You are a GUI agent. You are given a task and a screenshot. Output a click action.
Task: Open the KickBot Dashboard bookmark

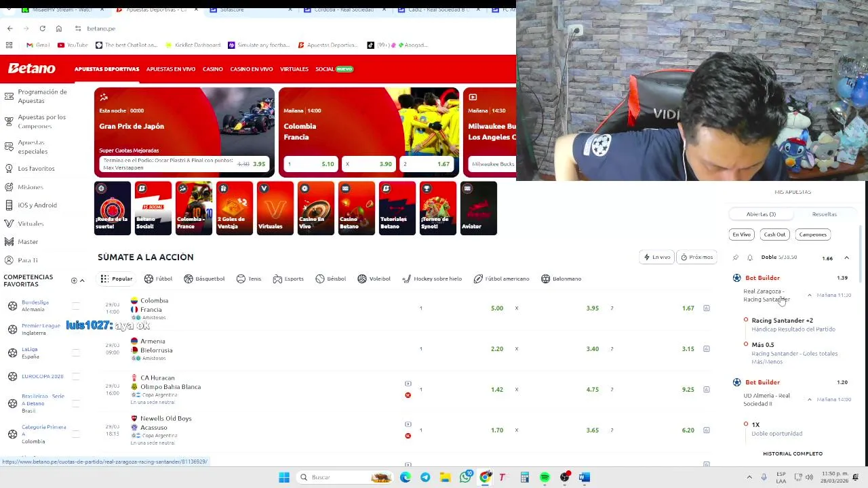tap(193, 45)
